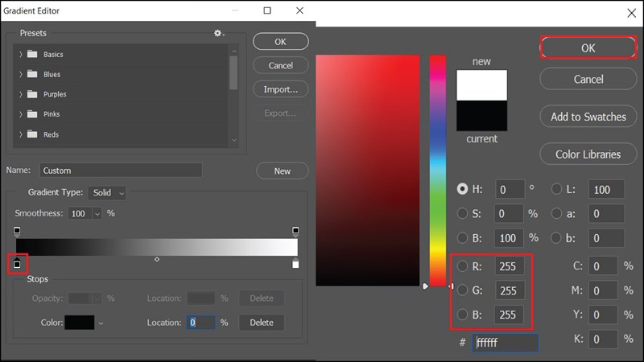Click the Presets list scrollbar thumb

[233, 72]
